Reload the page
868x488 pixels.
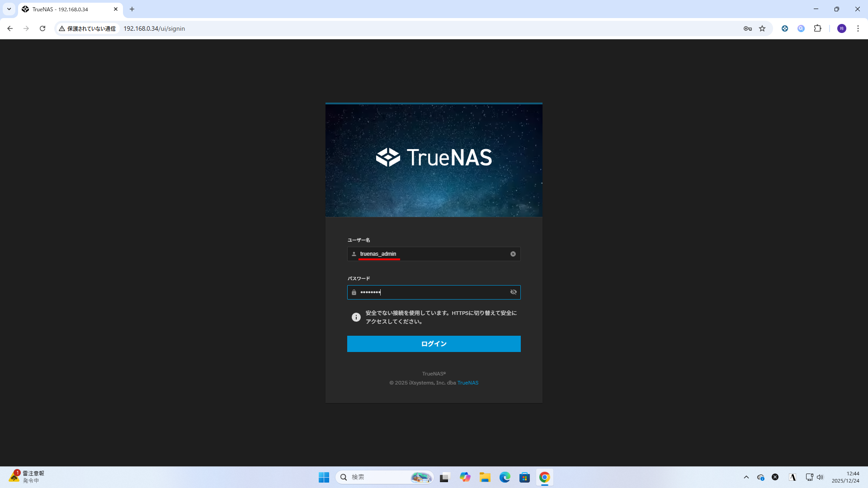click(x=42, y=28)
